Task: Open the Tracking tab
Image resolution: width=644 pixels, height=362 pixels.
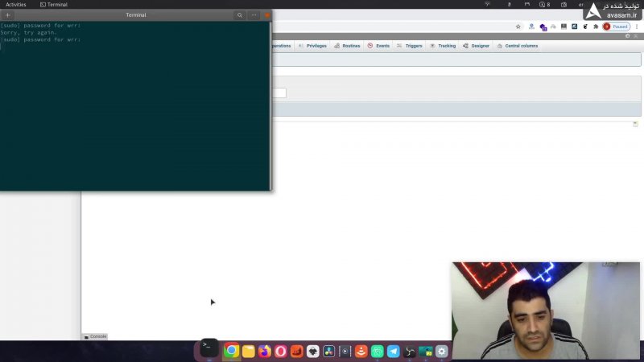Action: pyautogui.click(x=443, y=46)
